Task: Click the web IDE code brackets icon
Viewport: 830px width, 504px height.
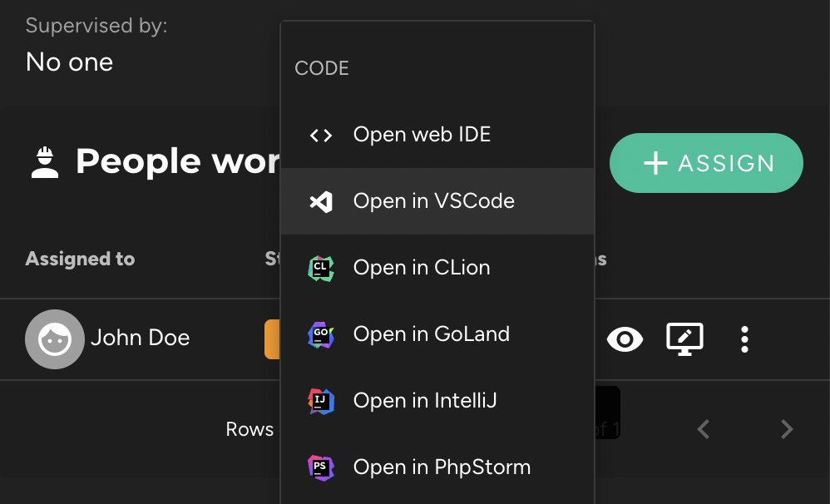Action: pyautogui.click(x=321, y=135)
